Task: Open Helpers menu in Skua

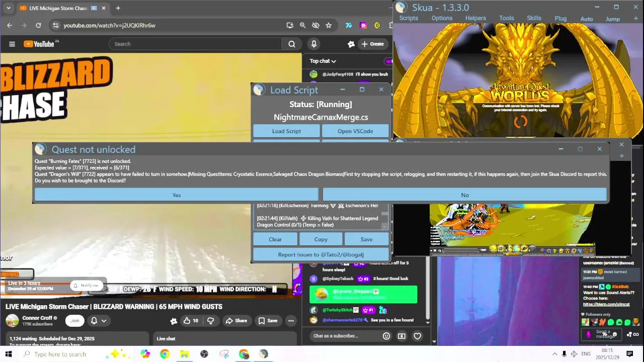Action: pyautogui.click(x=475, y=18)
